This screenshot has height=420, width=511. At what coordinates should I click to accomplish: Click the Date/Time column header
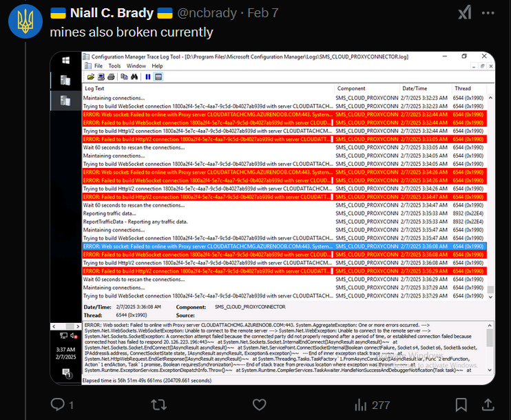[426, 88]
